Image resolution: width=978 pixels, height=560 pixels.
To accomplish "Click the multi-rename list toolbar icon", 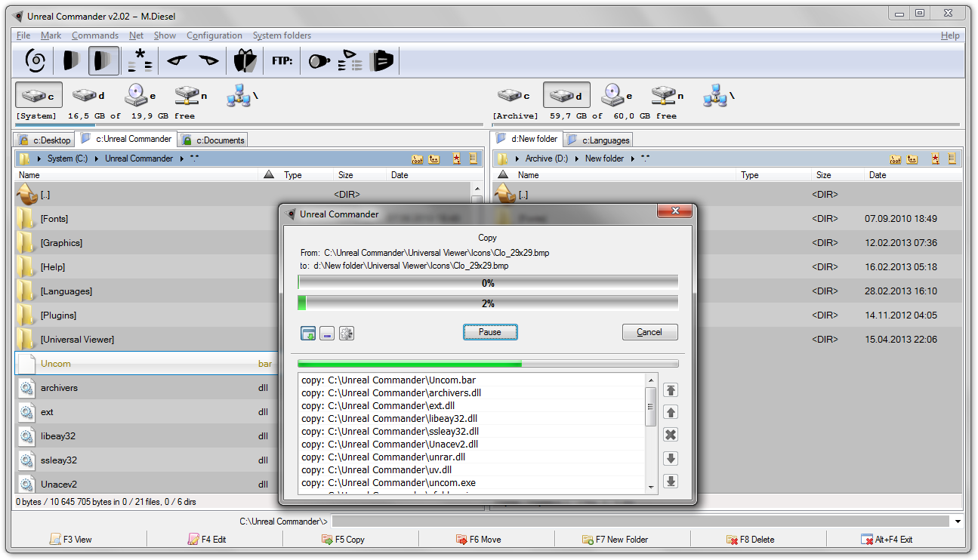I will pos(350,60).
